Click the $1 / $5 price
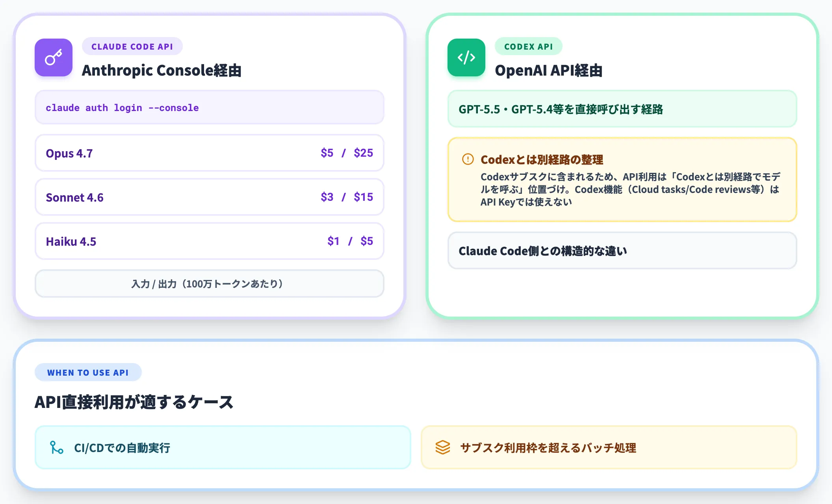 (x=350, y=241)
